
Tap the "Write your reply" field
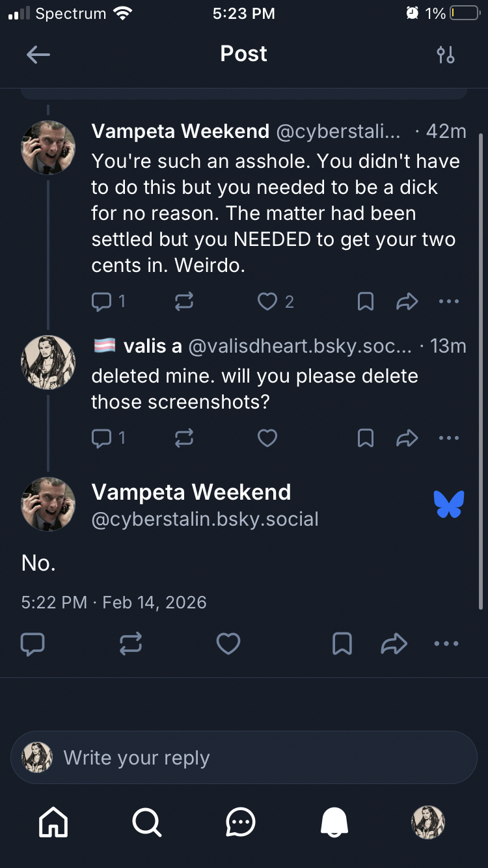[x=244, y=757]
